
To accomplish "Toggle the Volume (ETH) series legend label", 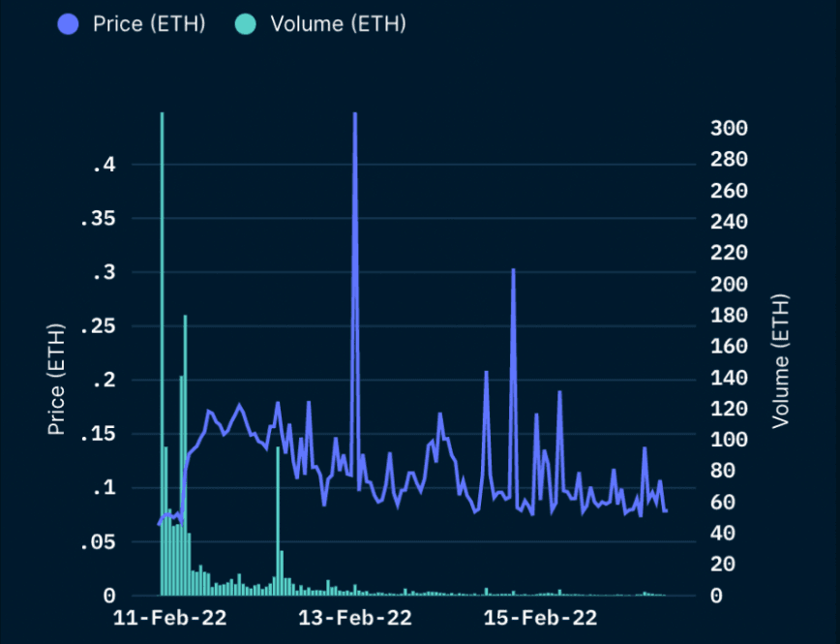I will point(338,24).
